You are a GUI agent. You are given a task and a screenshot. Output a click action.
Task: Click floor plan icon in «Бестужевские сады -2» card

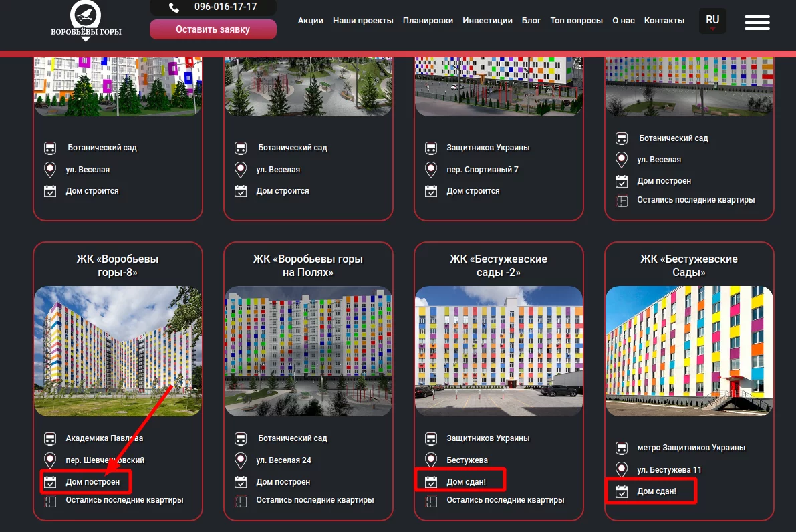point(431,501)
